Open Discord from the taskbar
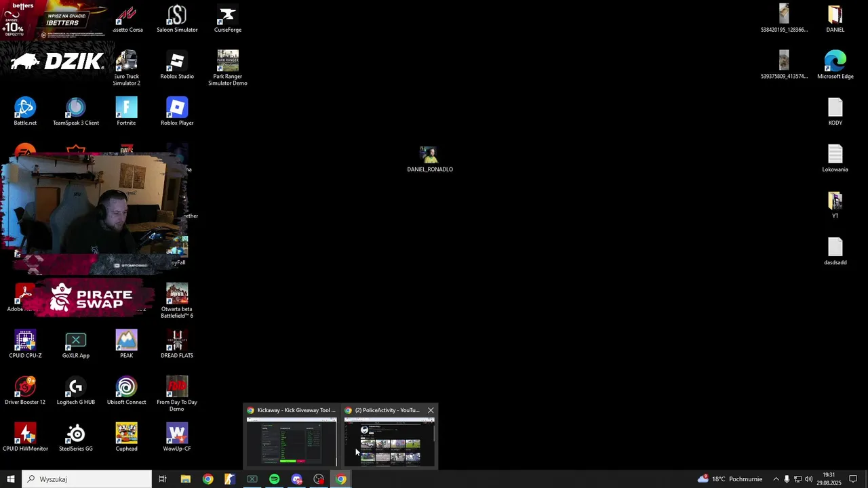 coord(296,479)
